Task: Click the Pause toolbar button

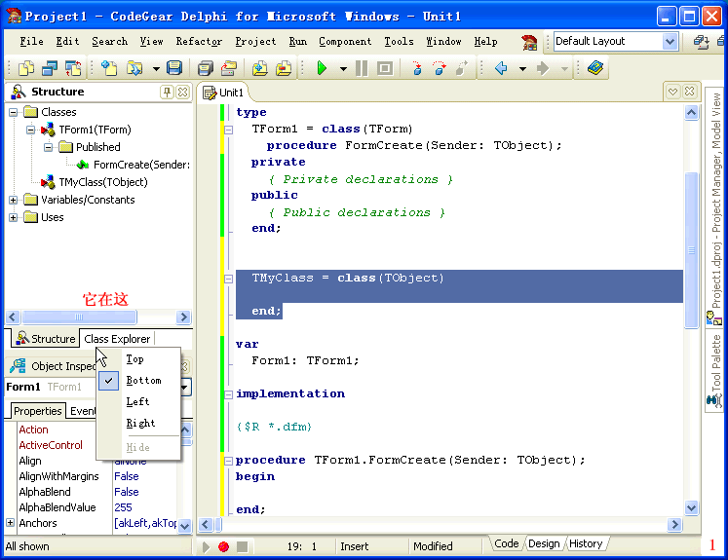Action: click(x=362, y=69)
